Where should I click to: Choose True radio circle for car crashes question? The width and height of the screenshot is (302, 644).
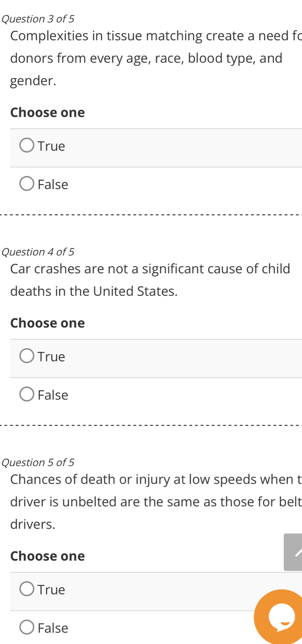pyautogui.click(x=27, y=357)
